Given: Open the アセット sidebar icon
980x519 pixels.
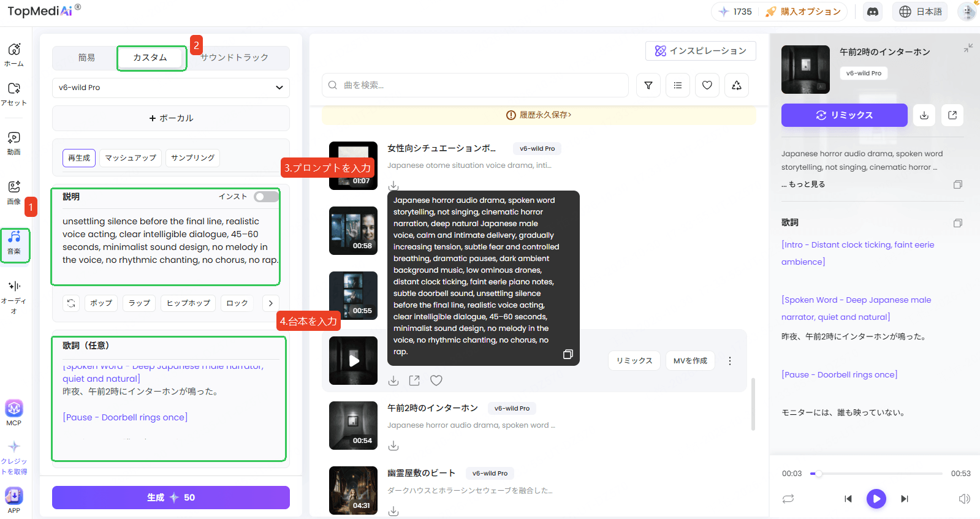Looking at the screenshot, I should pyautogui.click(x=14, y=94).
